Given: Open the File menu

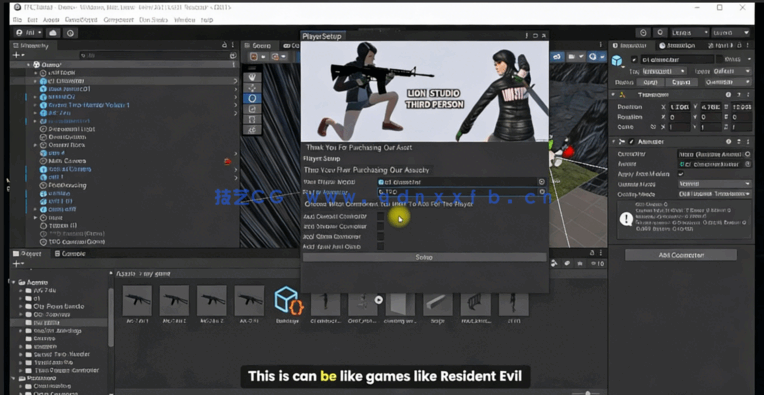Looking at the screenshot, I should tap(17, 20).
